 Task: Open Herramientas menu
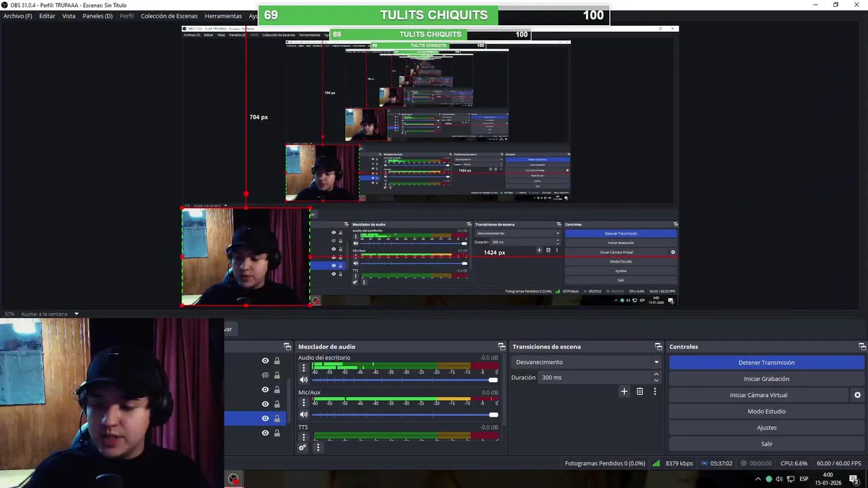click(x=223, y=16)
